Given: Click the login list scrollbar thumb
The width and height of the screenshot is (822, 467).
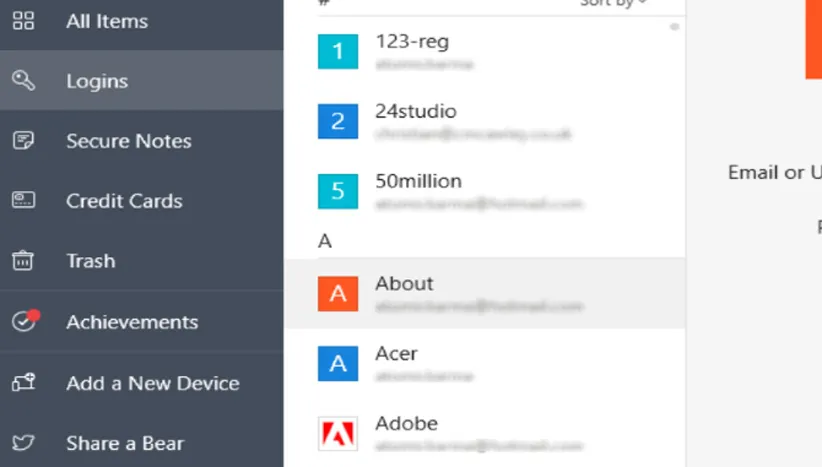Looking at the screenshot, I should (x=674, y=28).
